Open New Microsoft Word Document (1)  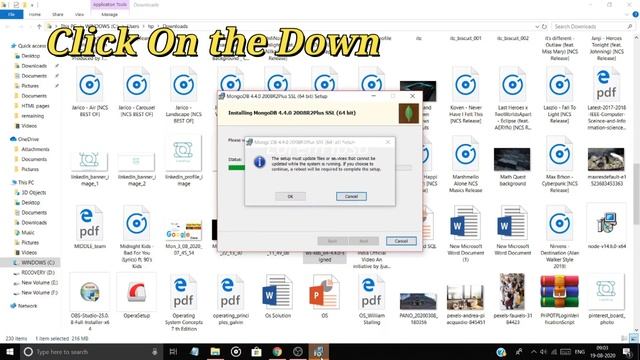click(466, 234)
